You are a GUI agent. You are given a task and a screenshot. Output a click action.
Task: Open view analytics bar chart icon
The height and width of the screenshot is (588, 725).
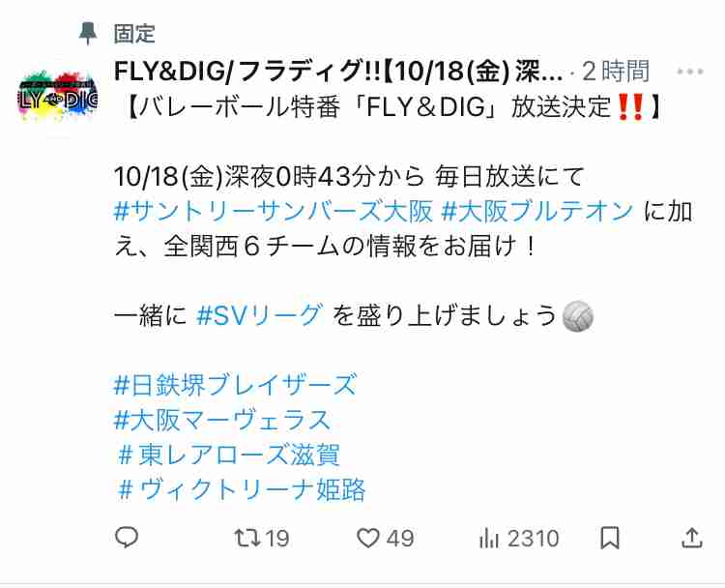(x=489, y=538)
